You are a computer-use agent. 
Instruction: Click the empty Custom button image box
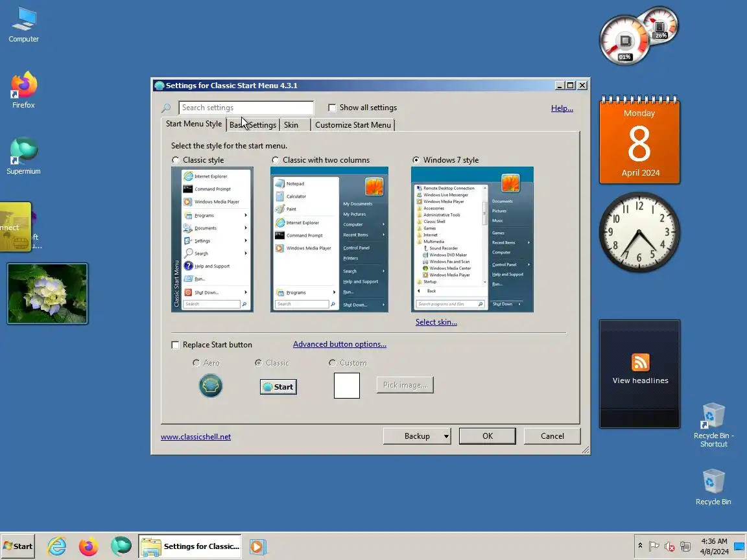click(347, 386)
